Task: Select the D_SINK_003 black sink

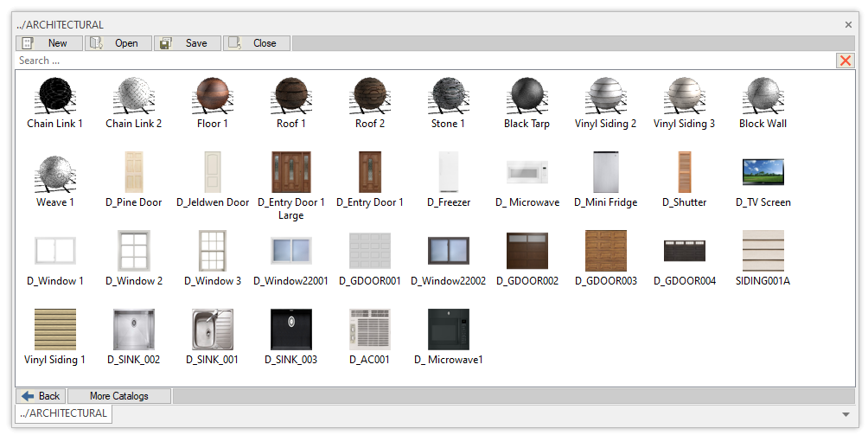Action: [291, 330]
